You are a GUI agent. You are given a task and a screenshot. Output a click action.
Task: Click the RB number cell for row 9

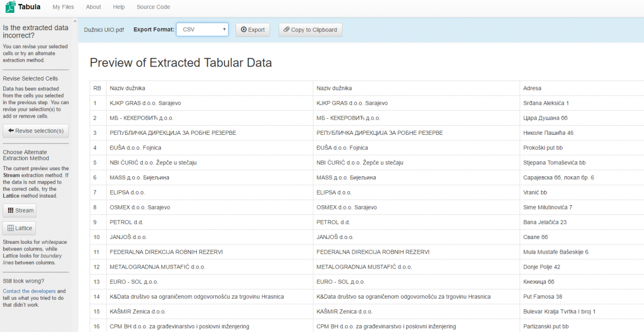pos(98,222)
